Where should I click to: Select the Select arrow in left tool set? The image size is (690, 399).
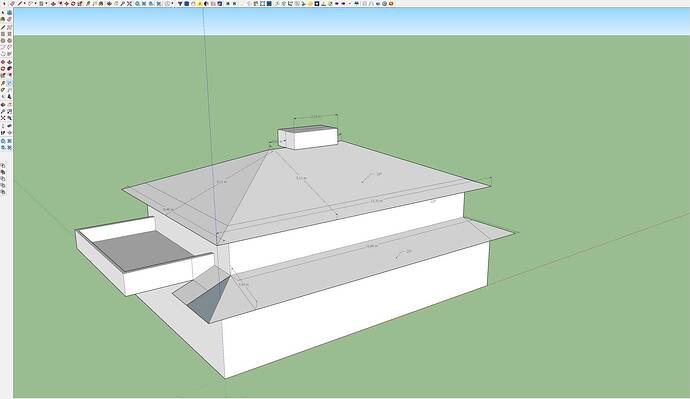coord(3,13)
